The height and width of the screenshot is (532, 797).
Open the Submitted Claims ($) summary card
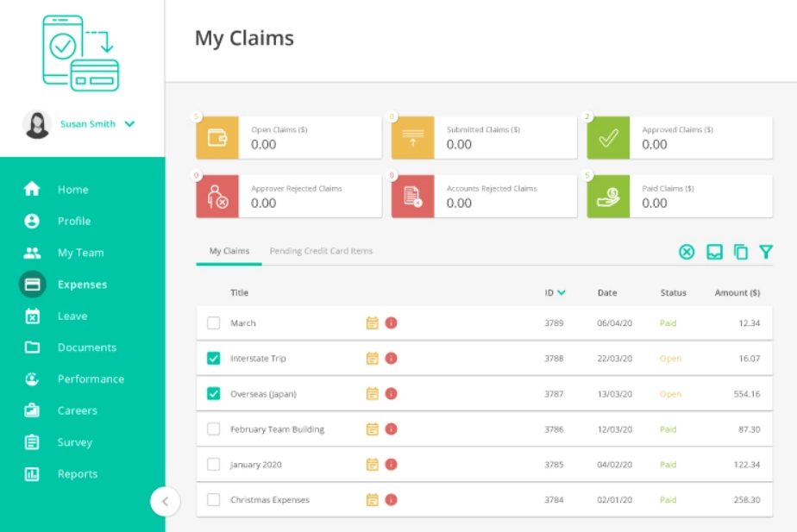[x=485, y=138]
